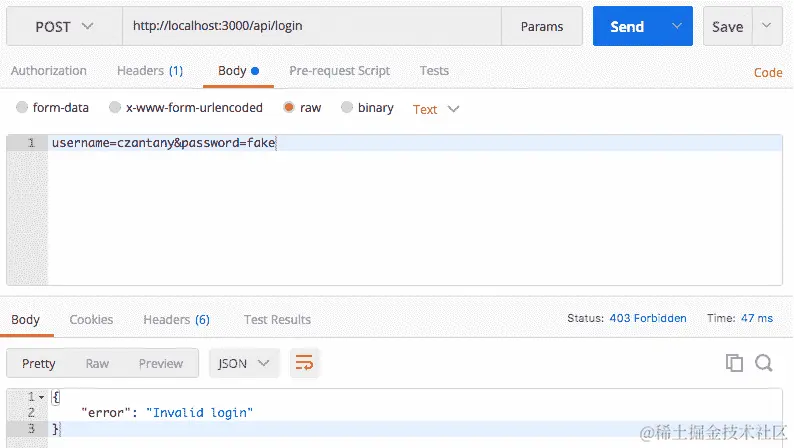Click the "Invalid login" value in response

pos(200,413)
